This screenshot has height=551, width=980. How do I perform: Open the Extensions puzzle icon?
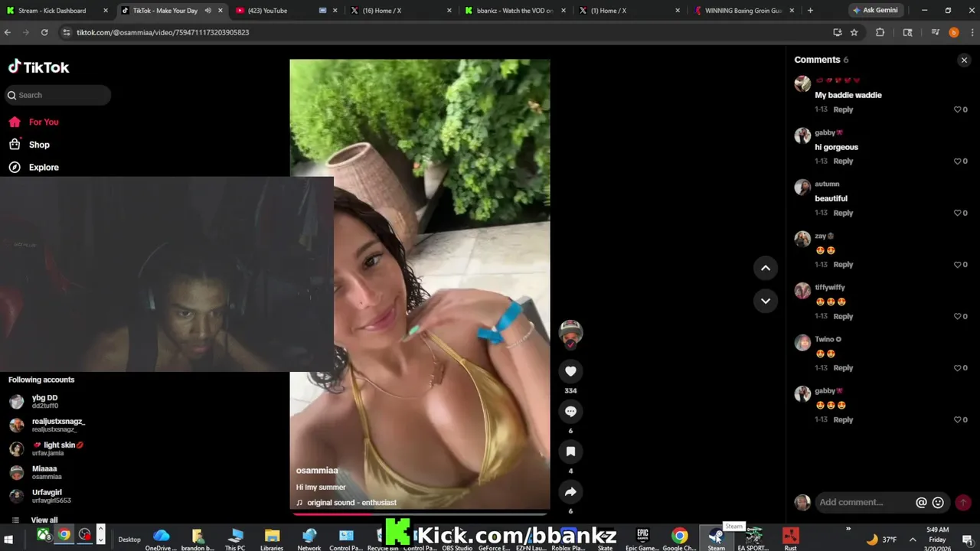[x=880, y=32]
